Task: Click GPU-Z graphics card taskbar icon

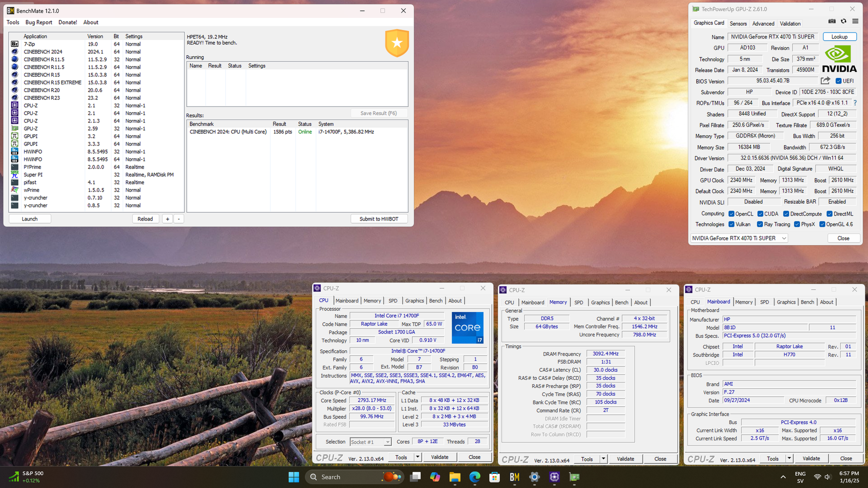Action: point(574,477)
